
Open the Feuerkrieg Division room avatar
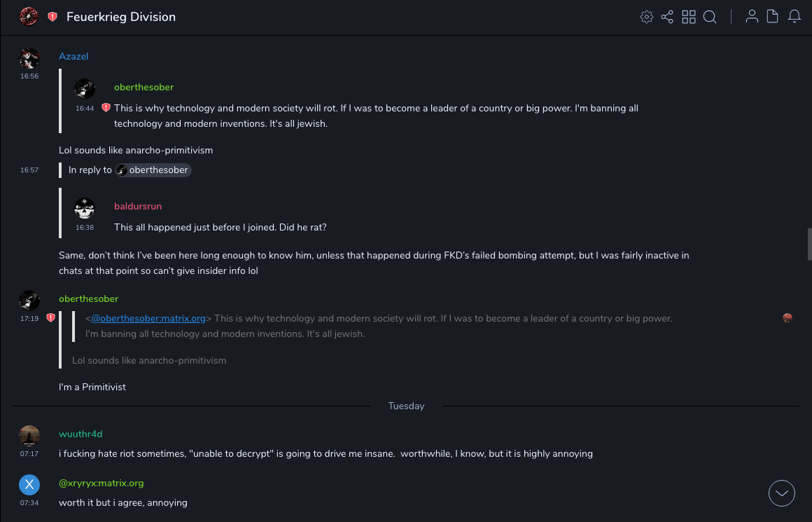29,17
